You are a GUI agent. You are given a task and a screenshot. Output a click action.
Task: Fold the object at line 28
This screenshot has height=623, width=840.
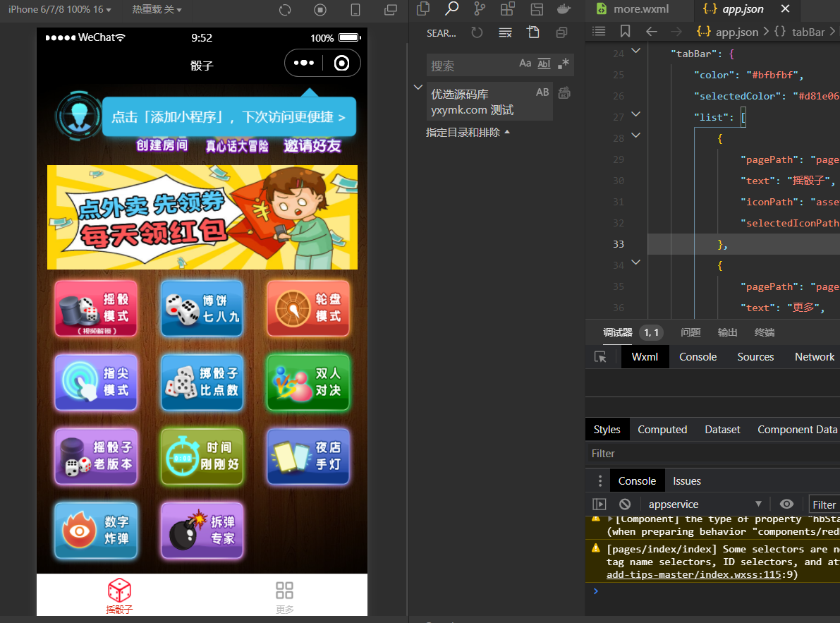click(x=636, y=135)
